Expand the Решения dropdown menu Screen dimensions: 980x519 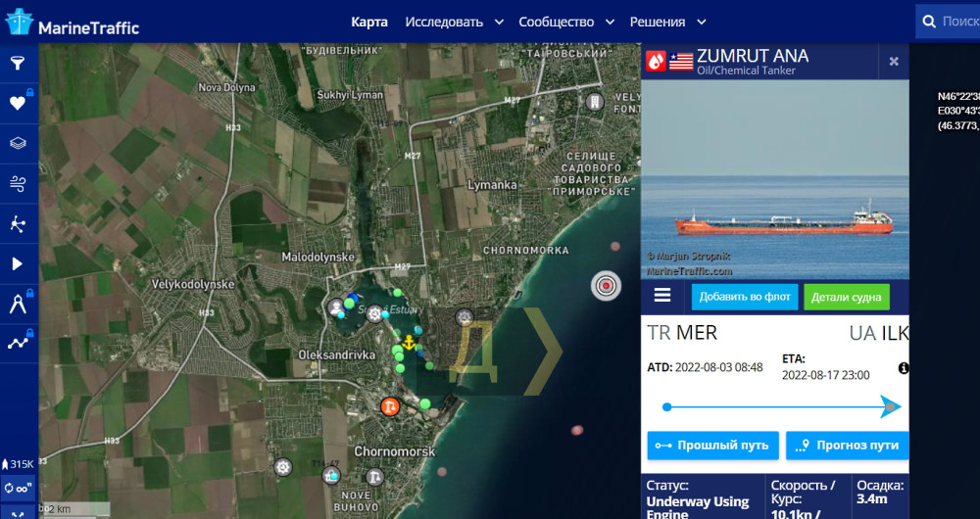click(667, 22)
